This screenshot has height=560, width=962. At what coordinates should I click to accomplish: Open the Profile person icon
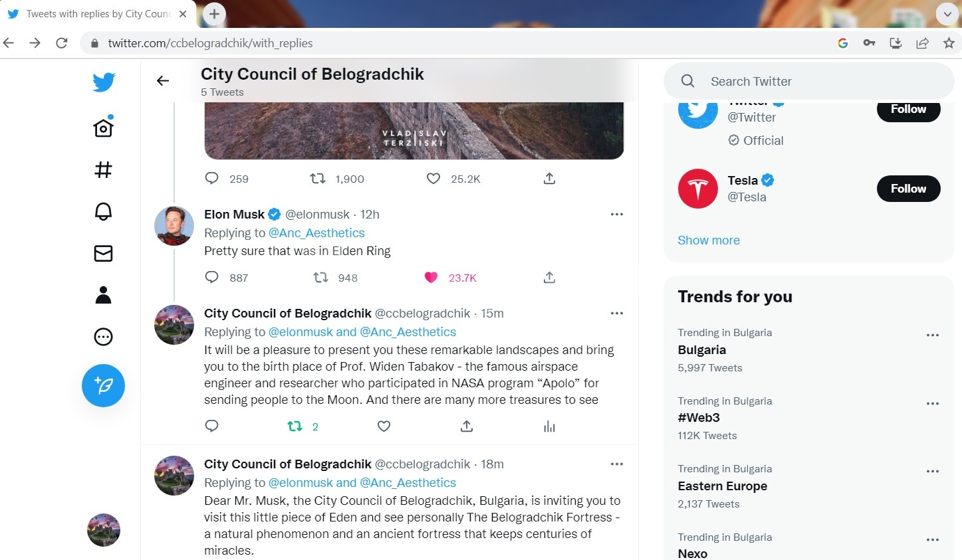[103, 295]
